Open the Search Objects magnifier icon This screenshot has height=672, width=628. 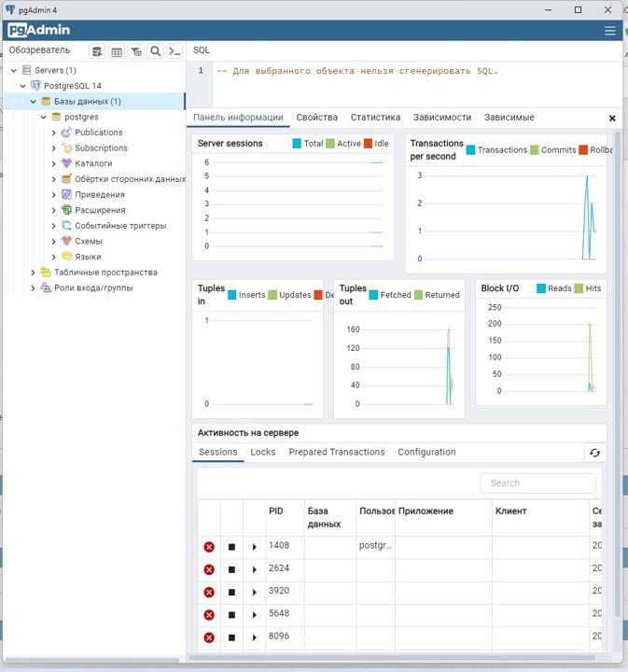coord(156,51)
